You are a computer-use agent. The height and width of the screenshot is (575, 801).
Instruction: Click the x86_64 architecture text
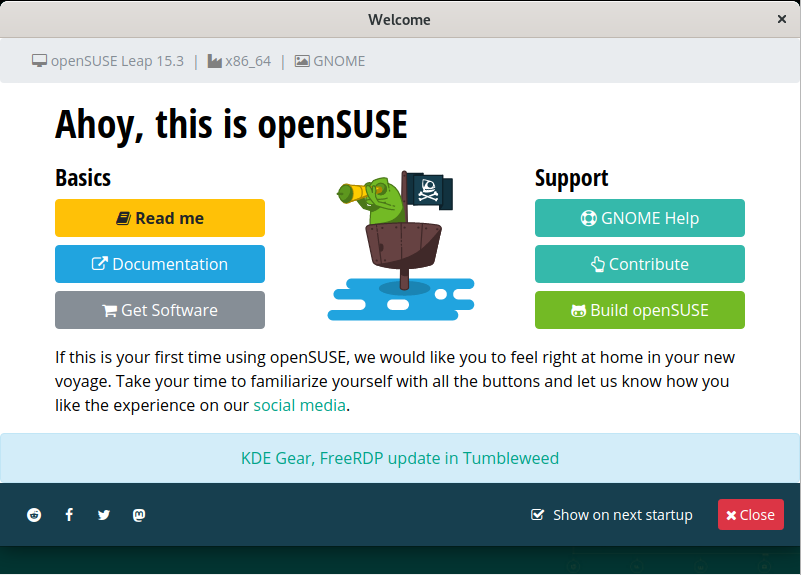[x=248, y=61]
